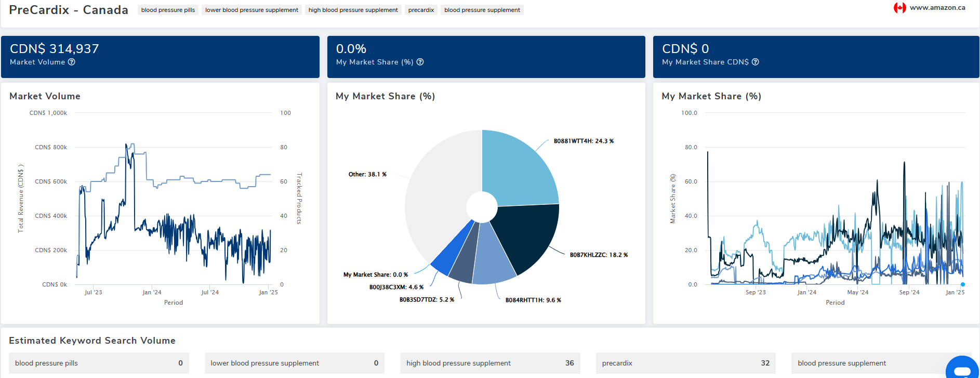Screen dimensions: 980x378
Task: Click the 'Tracked Products' axis label
Action: coord(299,199)
